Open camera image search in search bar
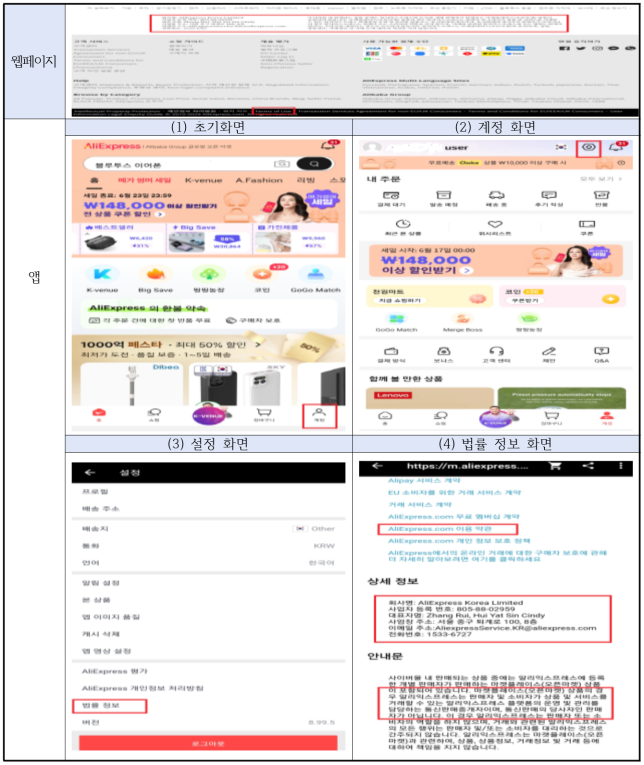Screen dimensions: 644x765 [x=282, y=164]
